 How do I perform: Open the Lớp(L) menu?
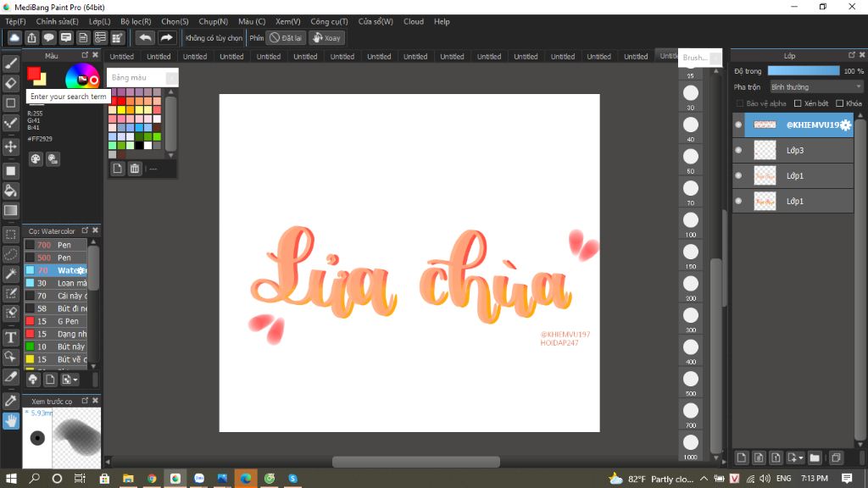100,21
